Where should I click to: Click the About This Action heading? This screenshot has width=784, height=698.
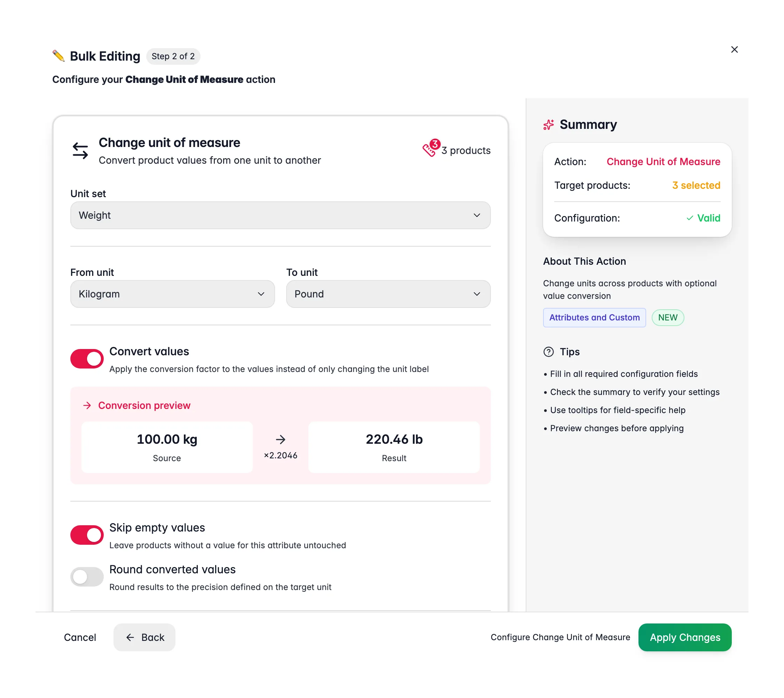pos(584,261)
